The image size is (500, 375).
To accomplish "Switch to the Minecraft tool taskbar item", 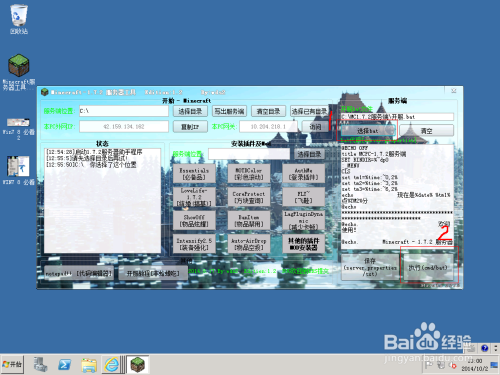I will [137, 364].
